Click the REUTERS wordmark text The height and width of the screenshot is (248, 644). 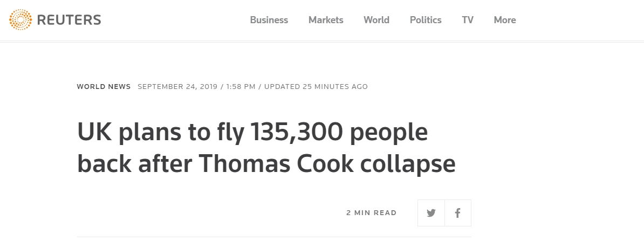pos(68,20)
